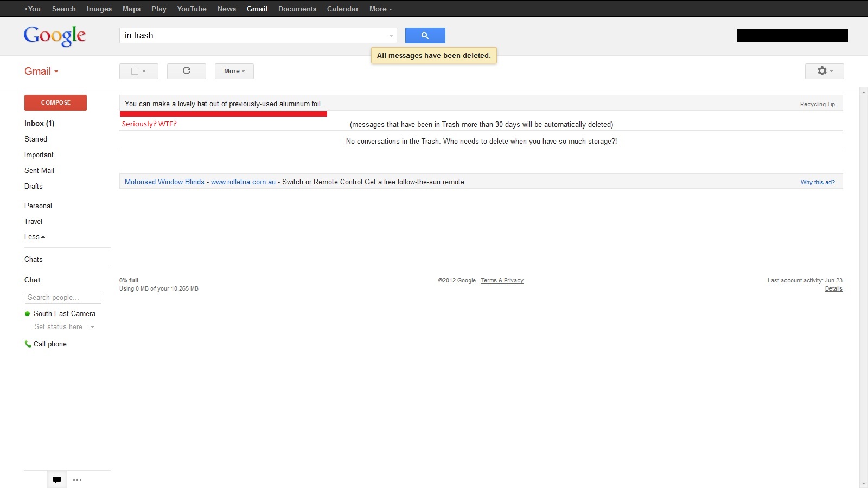The image size is (868, 488).
Task: Click the blue search magnifier button
Action: pyautogui.click(x=425, y=35)
